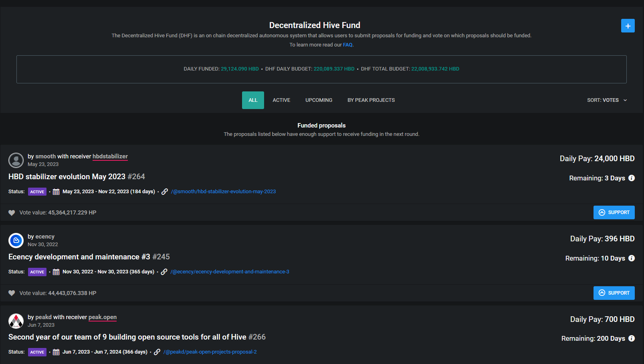Image resolution: width=644 pixels, height=364 pixels.
Task: Open /@smooth/hbd-stabilizer-evolution-may-2023 post link
Action: (x=223, y=192)
